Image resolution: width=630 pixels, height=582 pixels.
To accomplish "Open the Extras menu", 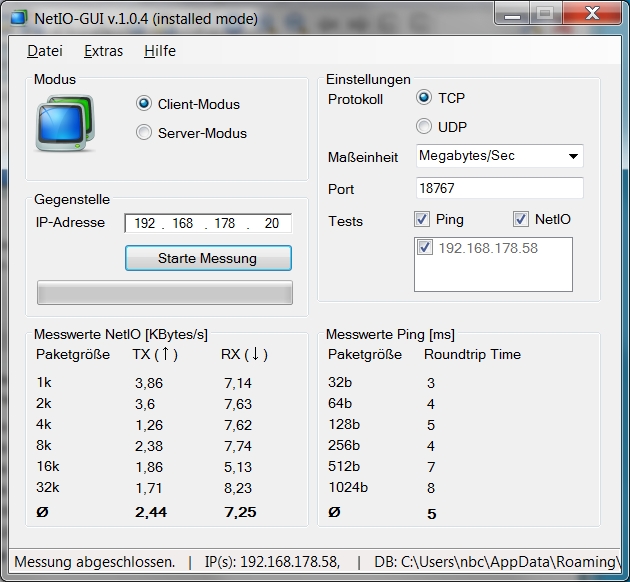I will (103, 51).
